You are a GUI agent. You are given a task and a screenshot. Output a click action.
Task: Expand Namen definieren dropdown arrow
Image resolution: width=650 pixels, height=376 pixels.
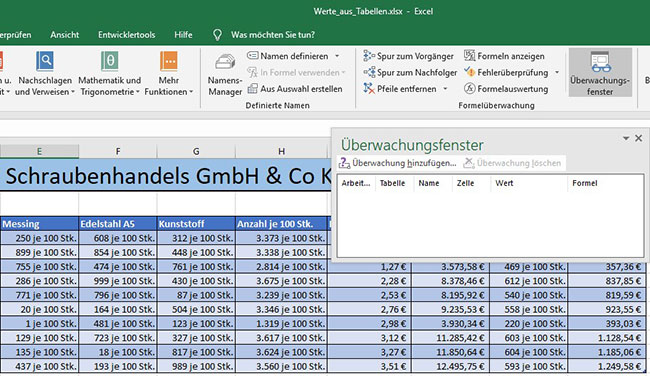pos(337,56)
